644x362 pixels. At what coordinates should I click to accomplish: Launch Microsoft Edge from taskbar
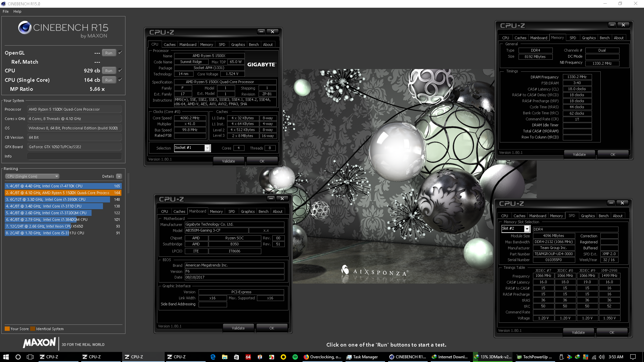click(x=213, y=357)
